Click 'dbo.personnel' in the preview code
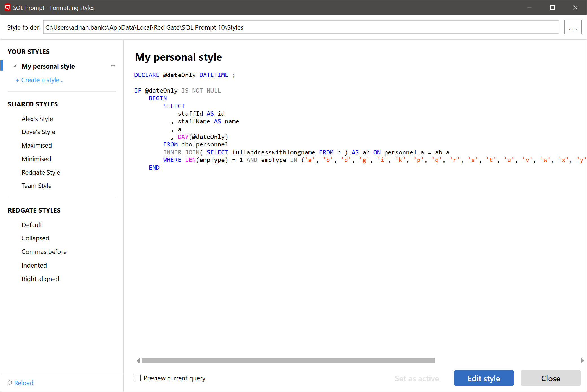 [x=205, y=144]
